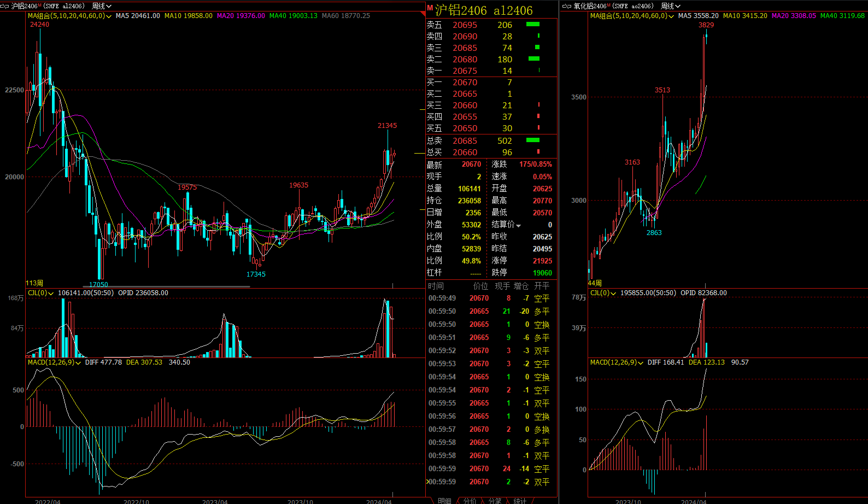The height and width of the screenshot is (504, 868).
Task: Expand MA组合 indicator menu on 氧化铝2406 chart
Action: tap(671, 16)
